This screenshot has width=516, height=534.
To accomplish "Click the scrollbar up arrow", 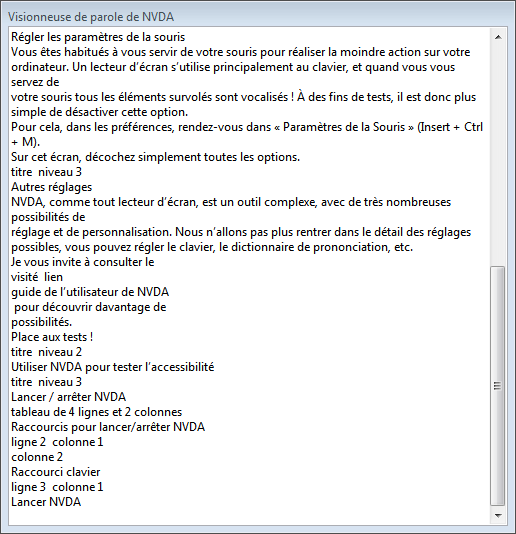I will pos(498,37).
